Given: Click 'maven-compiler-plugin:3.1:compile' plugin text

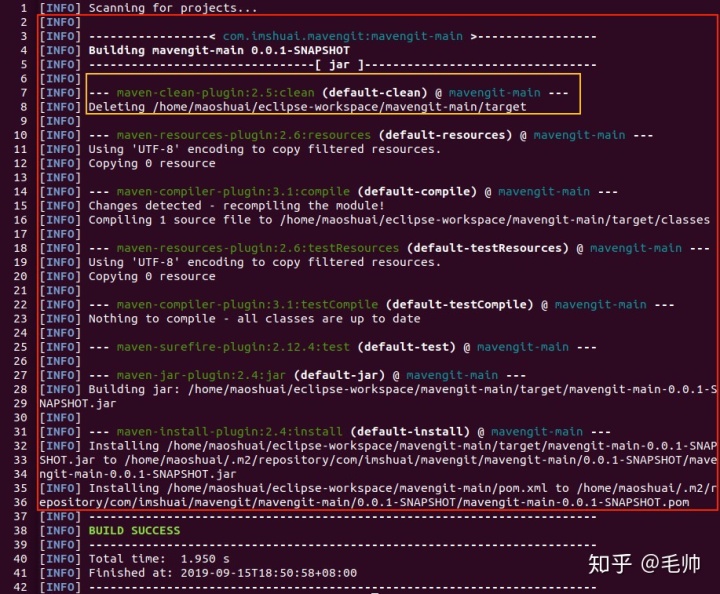Looking at the screenshot, I should point(233,192).
